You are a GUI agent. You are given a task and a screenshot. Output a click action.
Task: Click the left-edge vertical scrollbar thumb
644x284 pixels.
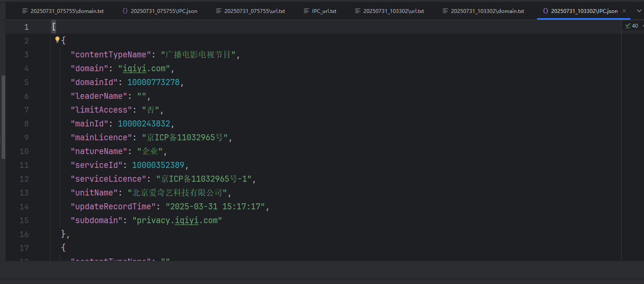pos(3,117)
